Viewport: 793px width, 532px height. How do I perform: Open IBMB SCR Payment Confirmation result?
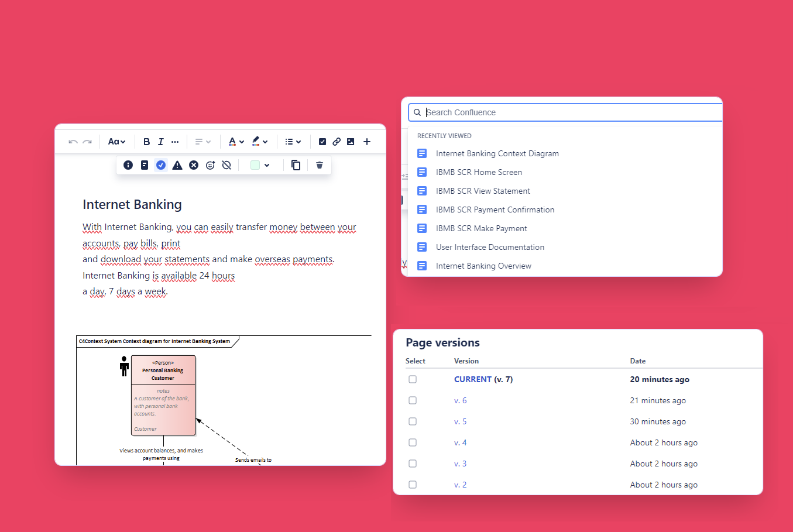coord(495,210)
